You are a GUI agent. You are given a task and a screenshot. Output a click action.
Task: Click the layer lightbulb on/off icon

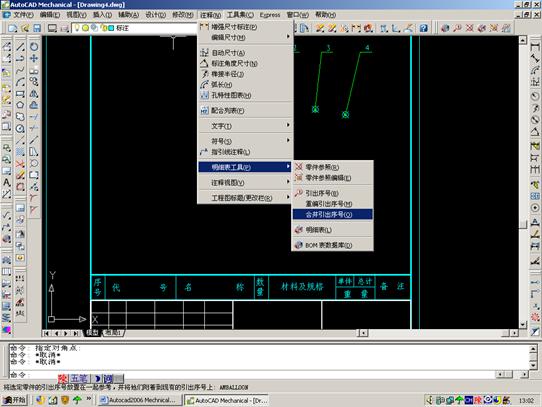77,28
